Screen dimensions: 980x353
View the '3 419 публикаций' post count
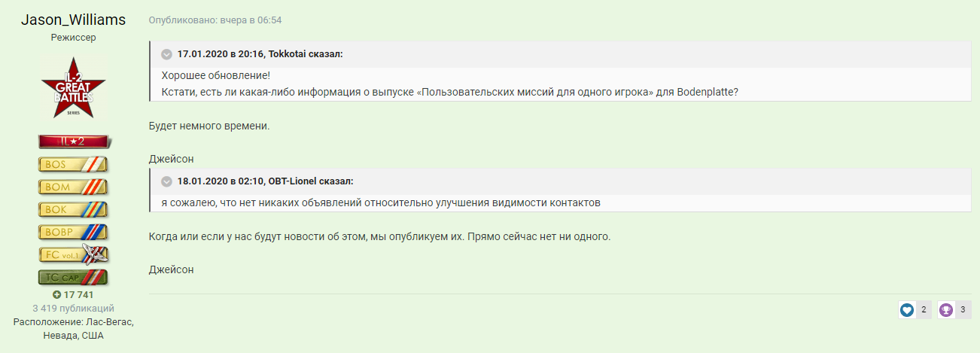73,308
